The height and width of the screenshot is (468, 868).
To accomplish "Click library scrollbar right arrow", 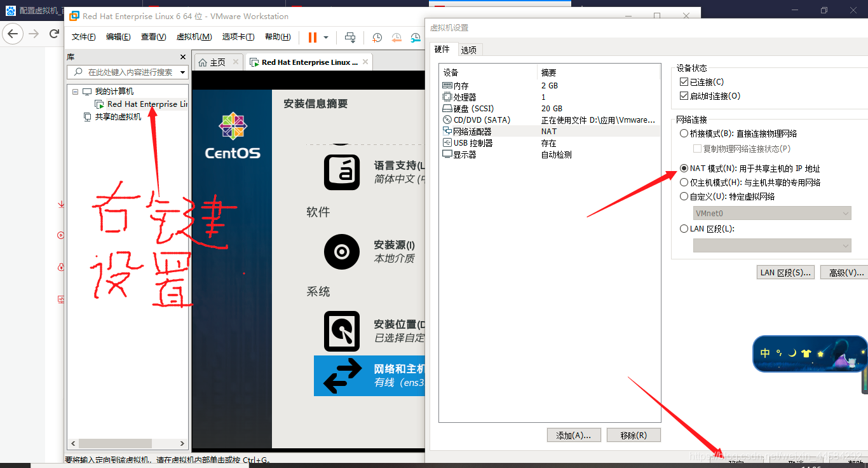I will tap(182, 444).
